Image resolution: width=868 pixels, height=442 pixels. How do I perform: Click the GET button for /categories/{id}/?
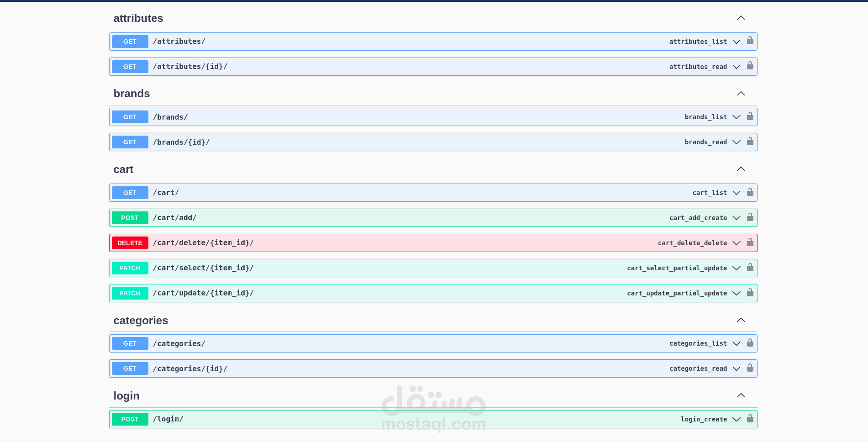click(130, 368)
